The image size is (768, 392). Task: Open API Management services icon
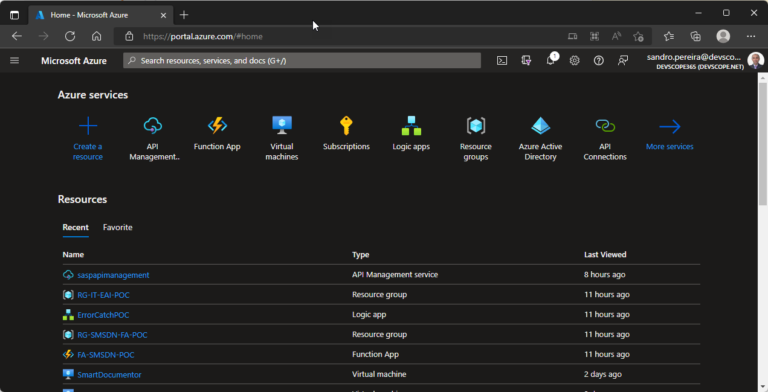pos(153,126)
